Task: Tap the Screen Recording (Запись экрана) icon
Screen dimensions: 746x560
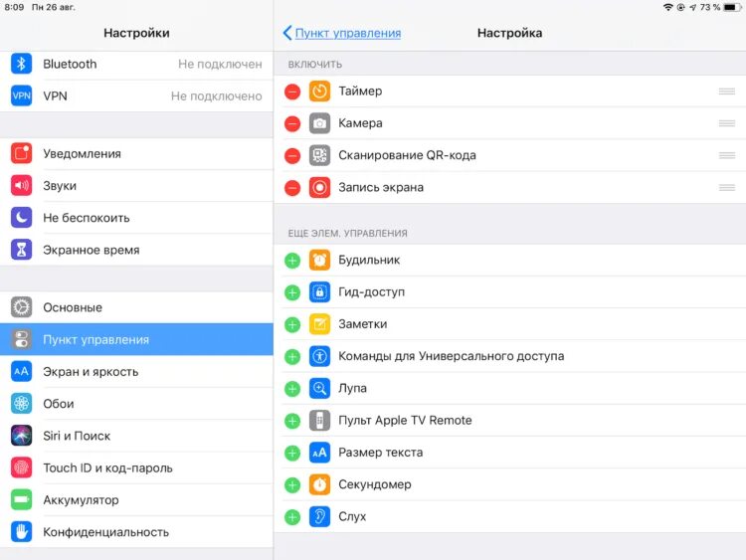Action: 319,187
